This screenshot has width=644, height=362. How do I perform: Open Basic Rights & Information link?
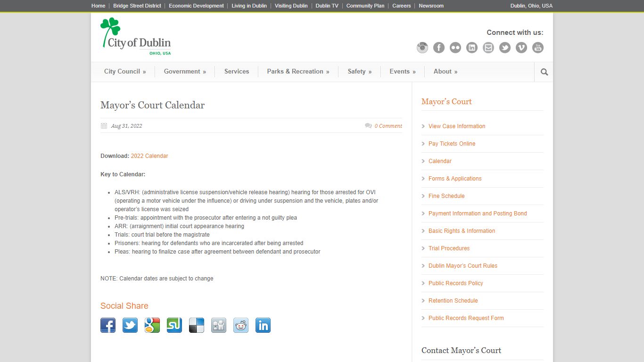(x=462, y=231)
